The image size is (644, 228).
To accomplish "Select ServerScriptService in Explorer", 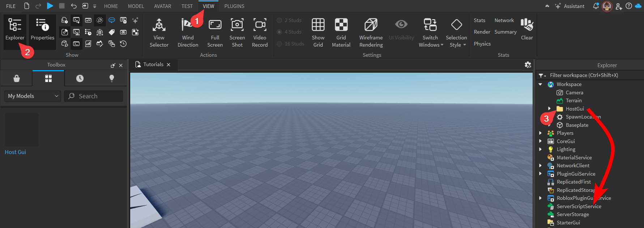I will 579,206.
